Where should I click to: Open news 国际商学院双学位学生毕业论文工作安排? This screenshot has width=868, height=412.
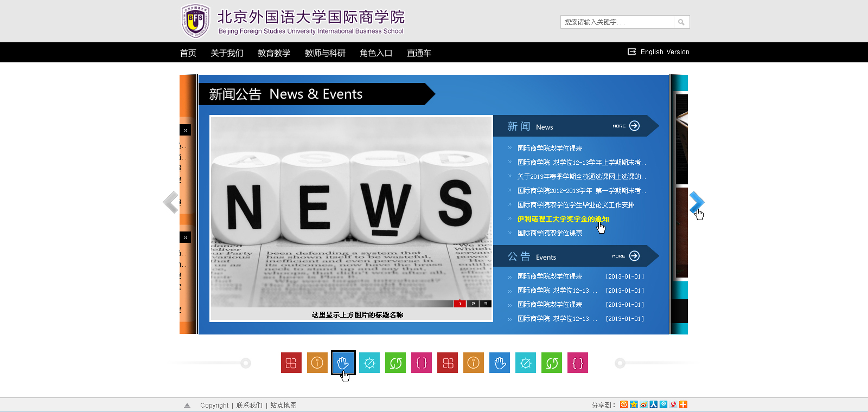click(576, 205)
